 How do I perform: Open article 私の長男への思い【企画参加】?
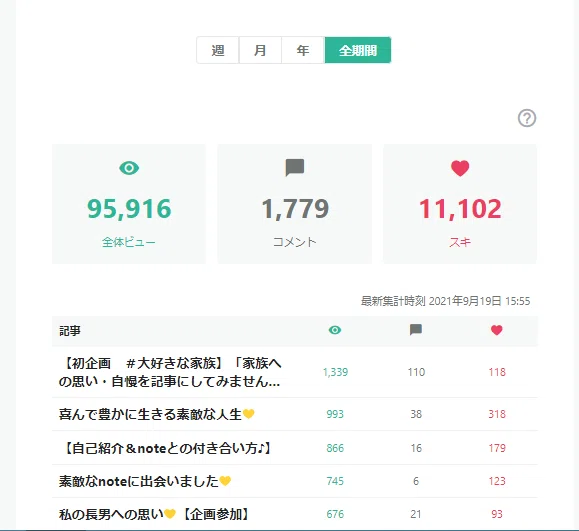(154, 514)
